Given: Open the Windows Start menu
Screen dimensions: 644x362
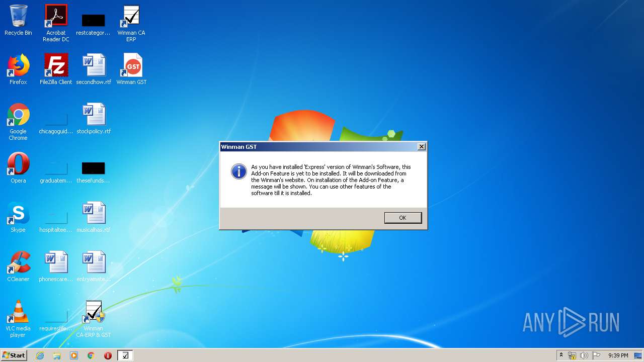Looking at the screenshot, I should 14,355.
